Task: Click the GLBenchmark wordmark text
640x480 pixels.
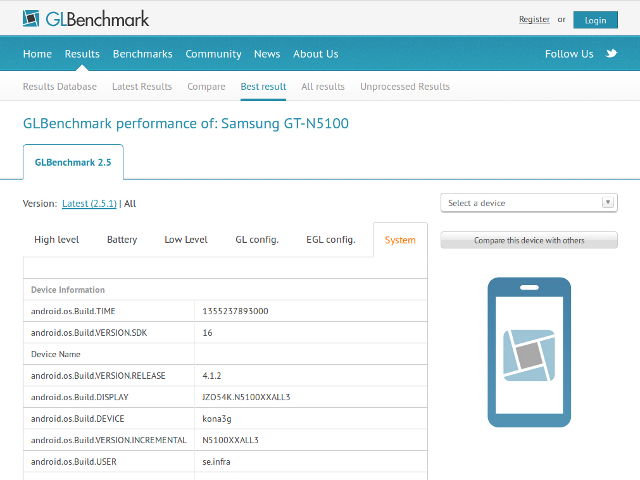Action: (97, 19)
